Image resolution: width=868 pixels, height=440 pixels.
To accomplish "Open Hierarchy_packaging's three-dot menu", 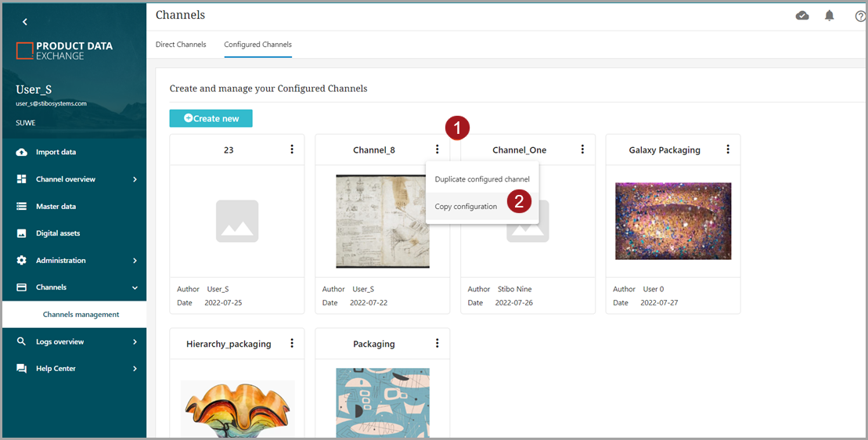I will [x=292, y=344].
